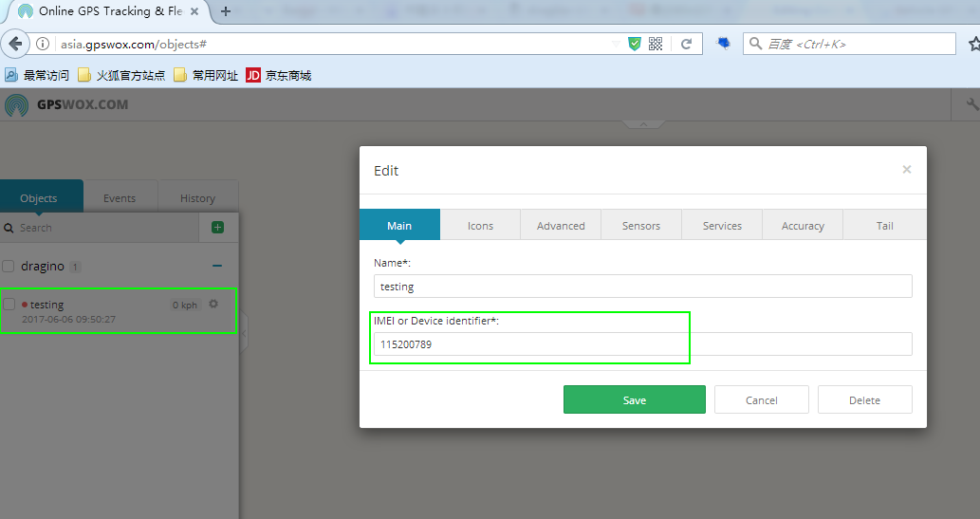The image size is (980, 519).
Task: Open the address bar history dropdown
Action: click(616, 44)
